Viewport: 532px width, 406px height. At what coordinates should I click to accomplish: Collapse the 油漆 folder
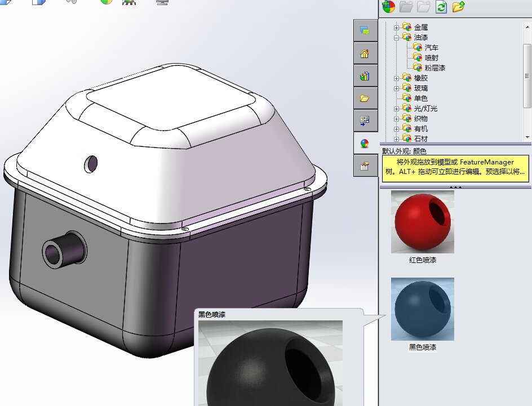point(396,38)
